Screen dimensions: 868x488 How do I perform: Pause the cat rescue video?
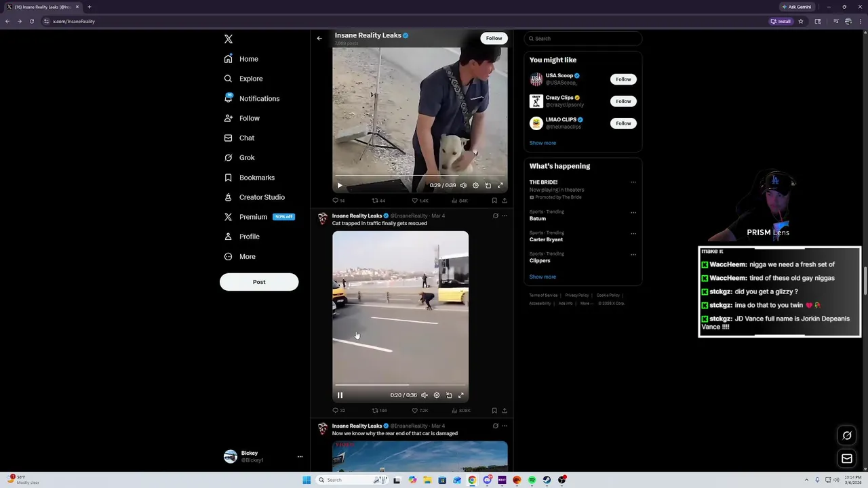tap(340, 395)
